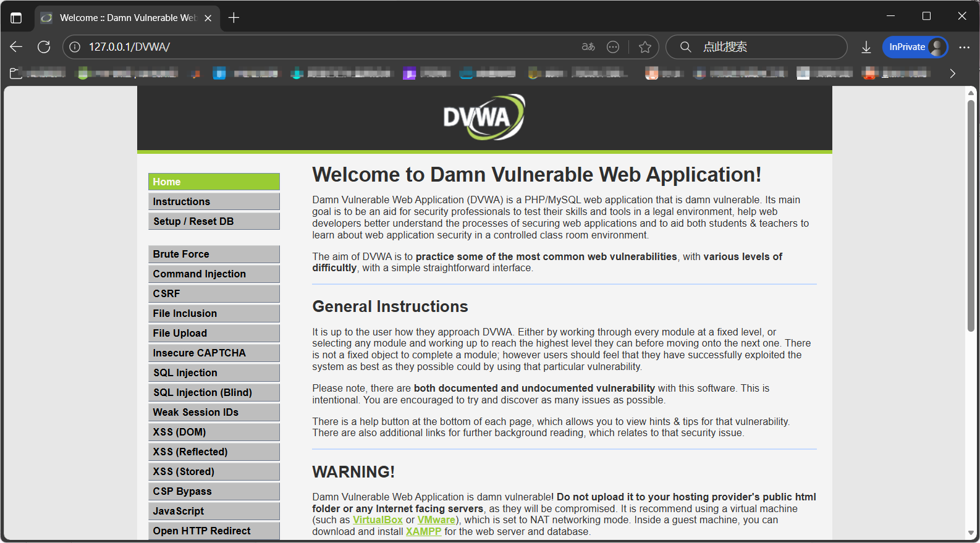Minimize the browser window
Viewport: 980px width, 543px height.
coord(890,16)
